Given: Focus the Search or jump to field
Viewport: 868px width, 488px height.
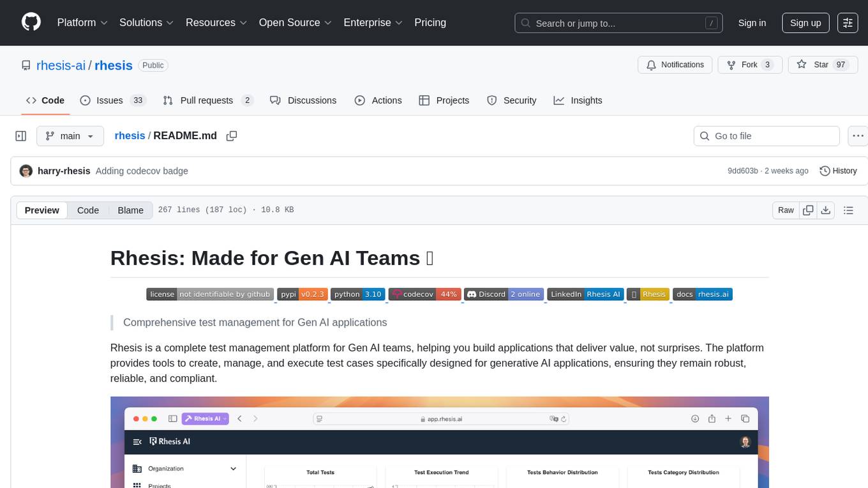Looking at the screenshot, I should pos(618,23).
